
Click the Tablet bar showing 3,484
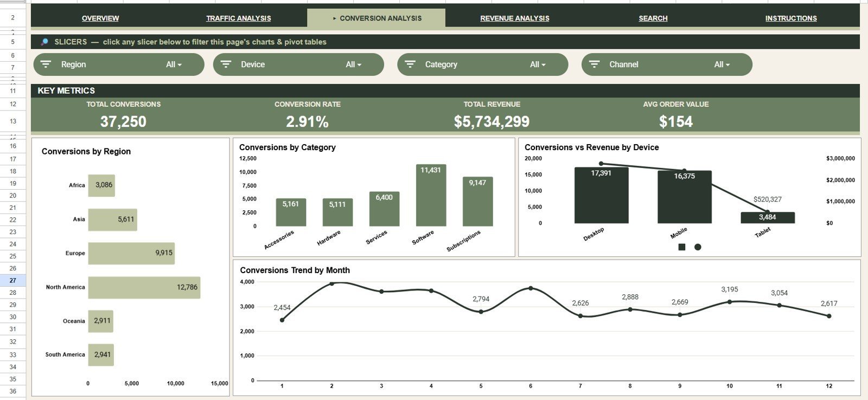768,217
